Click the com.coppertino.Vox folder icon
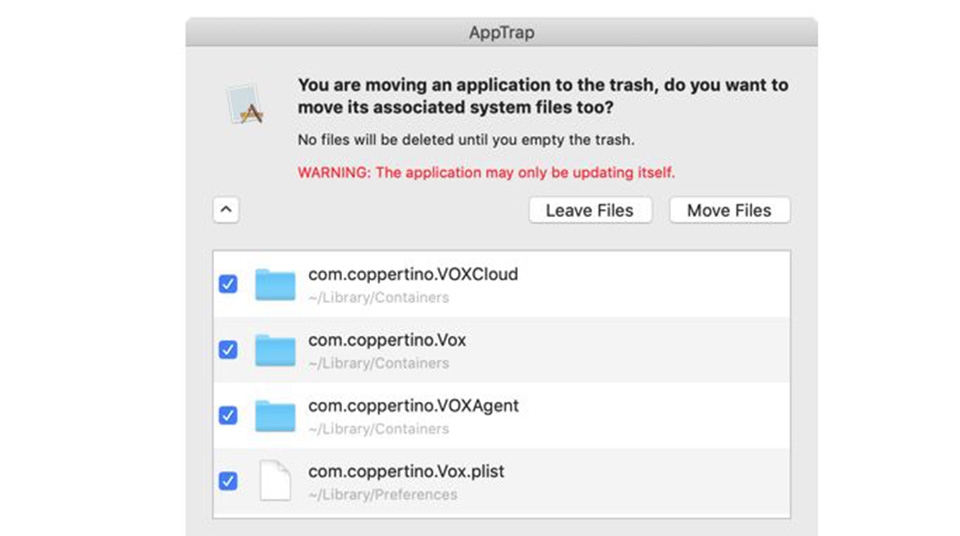 click(x=275, y=350)
